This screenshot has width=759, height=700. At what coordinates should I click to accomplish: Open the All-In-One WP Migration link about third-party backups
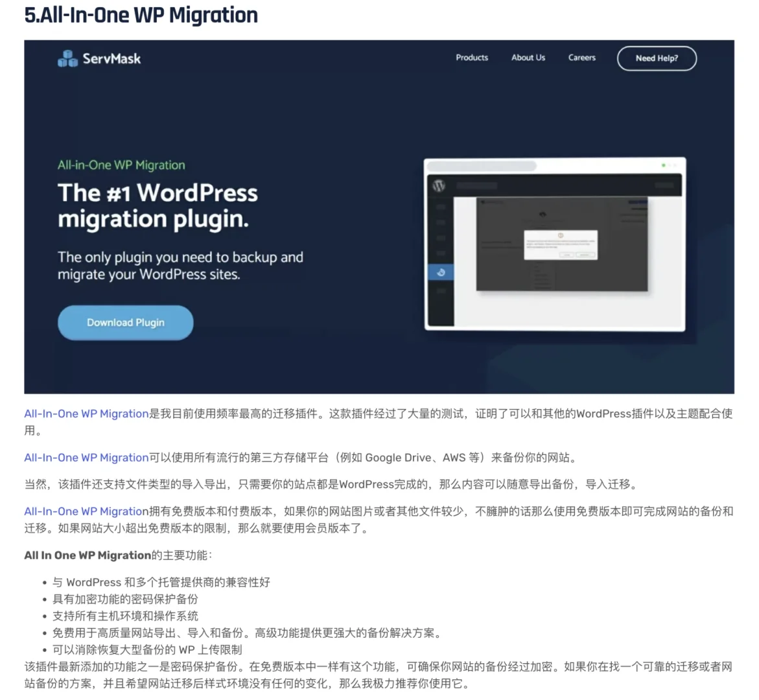point(85,458)
